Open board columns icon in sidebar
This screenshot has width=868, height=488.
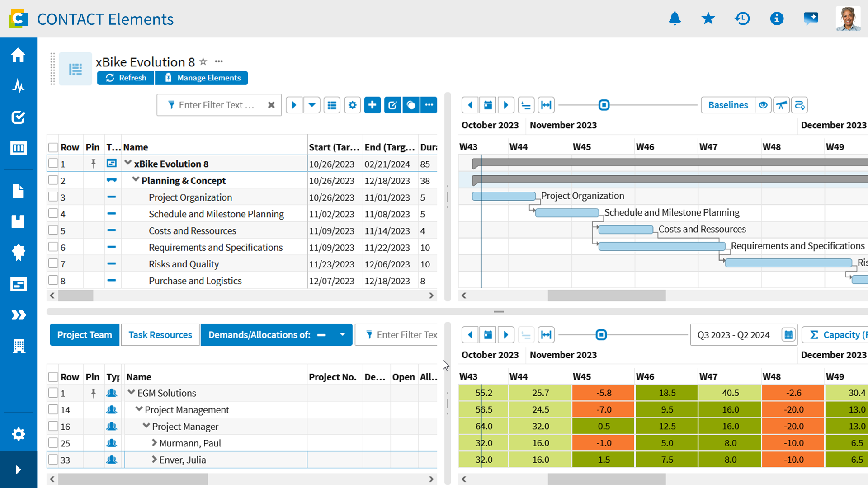tap(18, 148)
